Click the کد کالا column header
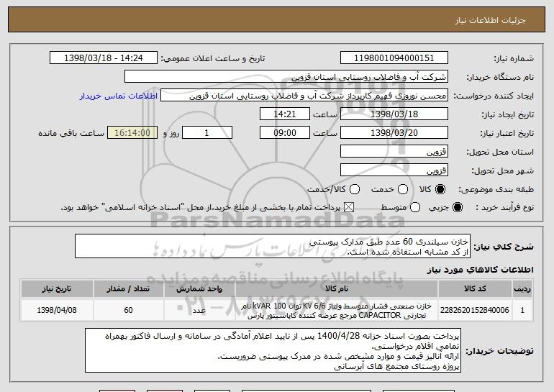554x392 pixels. pyautogui.click(x=475, y=289)
